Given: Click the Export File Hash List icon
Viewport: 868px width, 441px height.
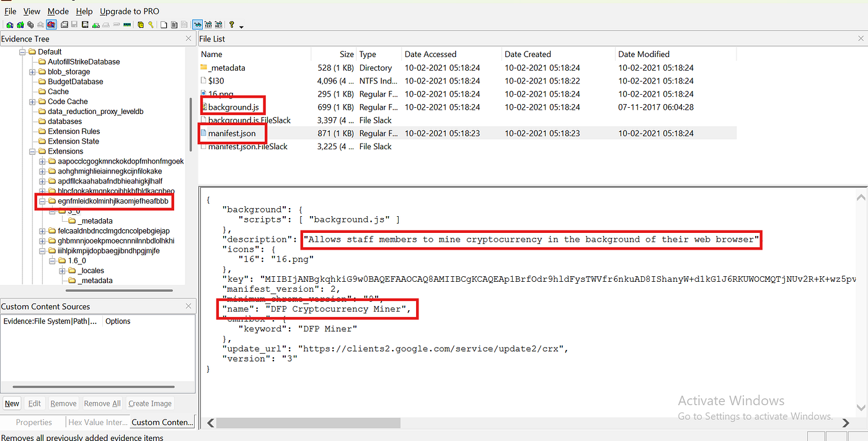Looking at the screenshot, I should pyautogui.click(x=174, y=25).
